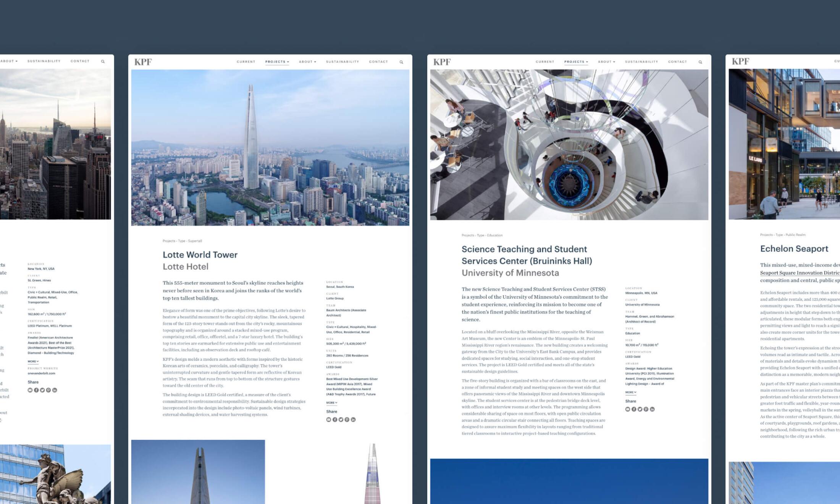Click the "Lotte Hotel" subtitle

186,267
